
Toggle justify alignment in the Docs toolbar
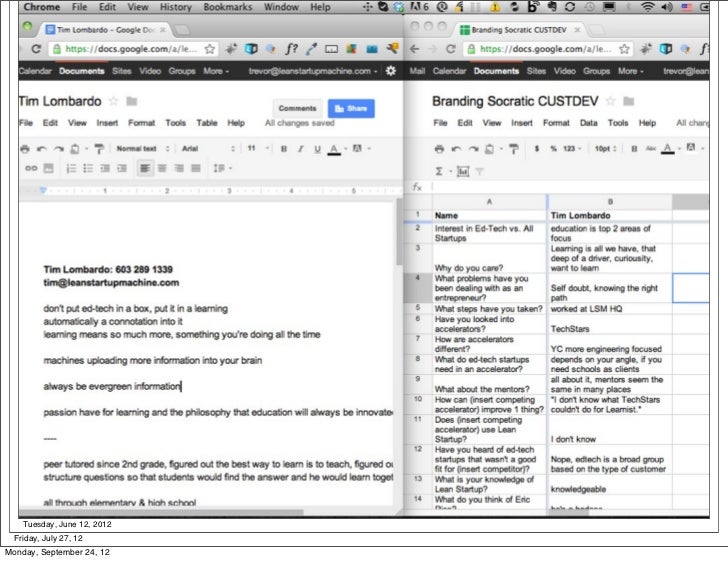click(x=196, y=168)
